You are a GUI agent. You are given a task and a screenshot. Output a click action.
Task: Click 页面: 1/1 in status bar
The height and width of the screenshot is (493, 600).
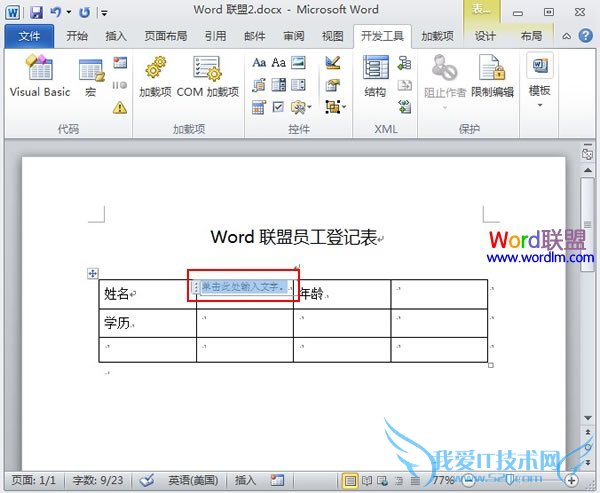pyautogui.click(x=34, y=480)
